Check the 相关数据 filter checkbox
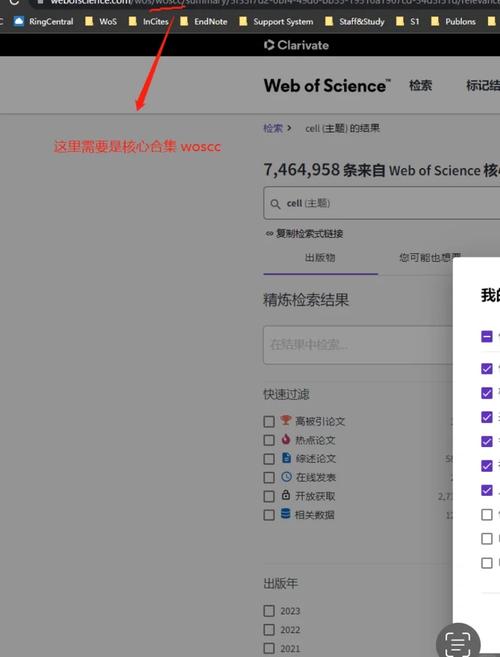This screenshot has width=500, height=657. [269, 515]
